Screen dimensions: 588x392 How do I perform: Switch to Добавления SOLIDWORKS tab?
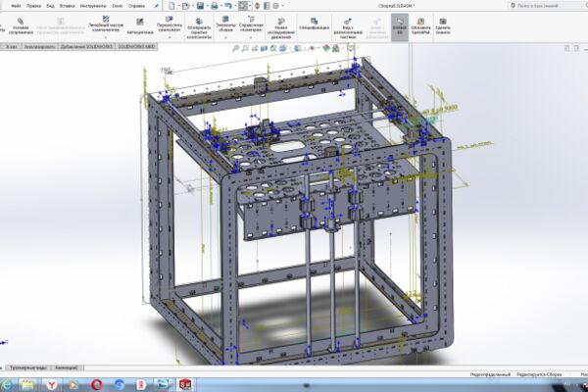86,47
